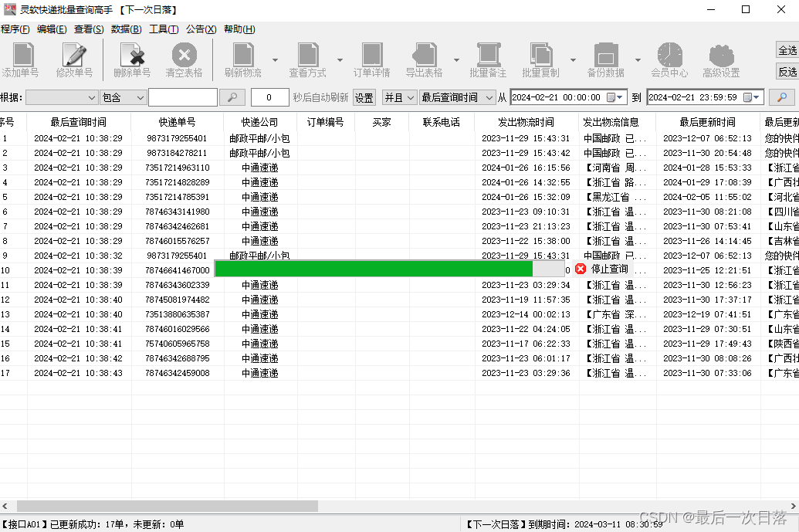Click the 订单编号 column header

(326, 122)
